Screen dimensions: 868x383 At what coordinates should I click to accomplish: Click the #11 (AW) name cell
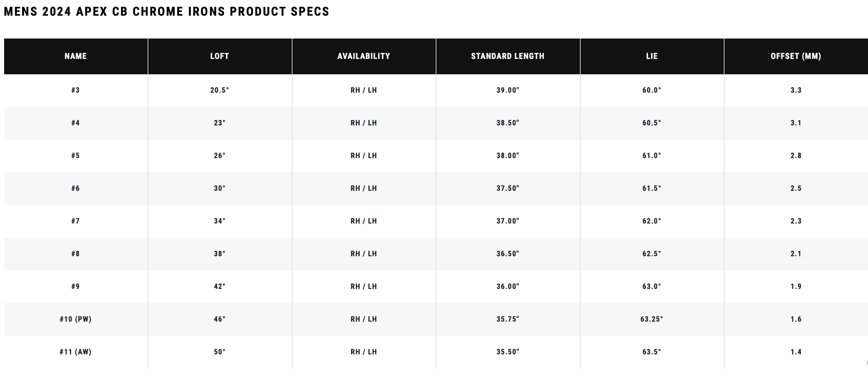pyautogui.click(x=75, y=352)
